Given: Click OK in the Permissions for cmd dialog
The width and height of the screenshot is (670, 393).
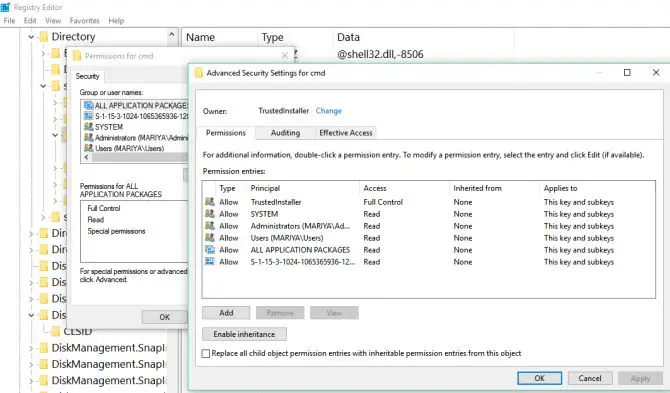Looking at the screenshot, I should pyautogui.click(x=165, y=317).
